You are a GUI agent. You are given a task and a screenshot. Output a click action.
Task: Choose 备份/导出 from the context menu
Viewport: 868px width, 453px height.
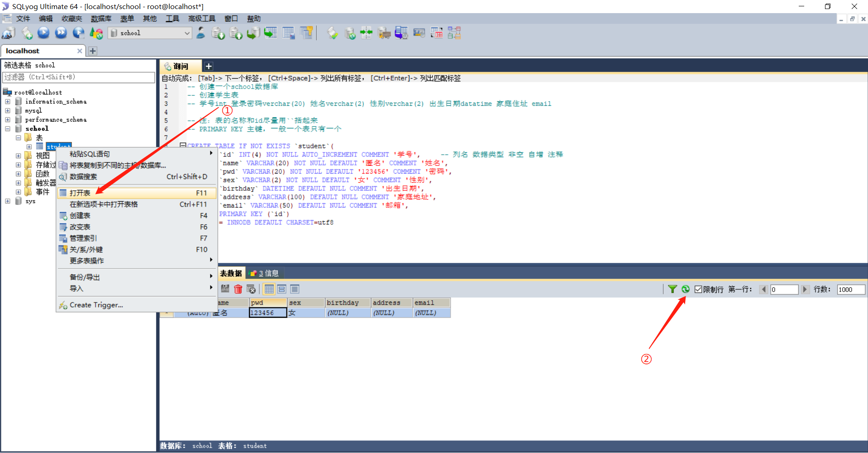point(137,277)
